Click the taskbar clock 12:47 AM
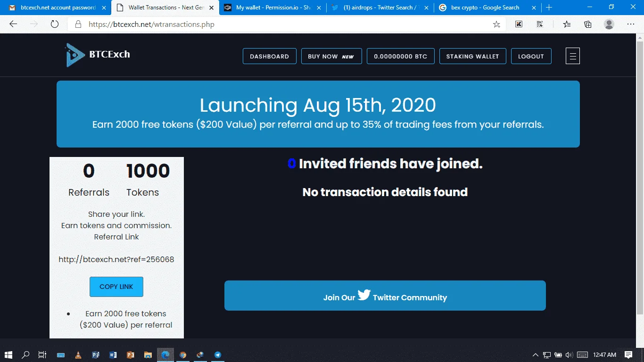The image size is (644, 362). [604, 354]
